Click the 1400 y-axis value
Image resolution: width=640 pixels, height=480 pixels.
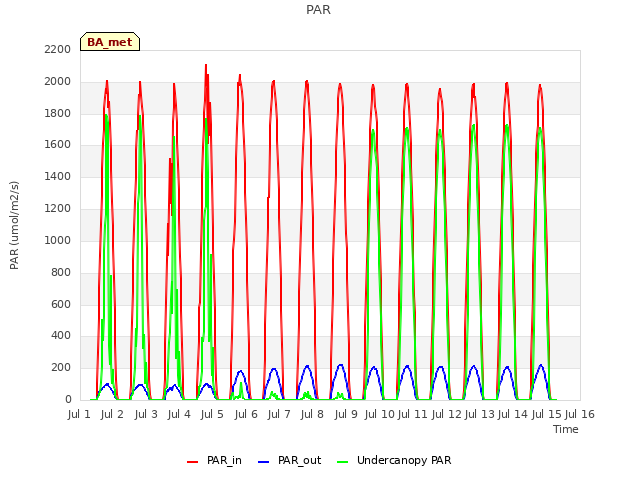click(x=58, y=176)
